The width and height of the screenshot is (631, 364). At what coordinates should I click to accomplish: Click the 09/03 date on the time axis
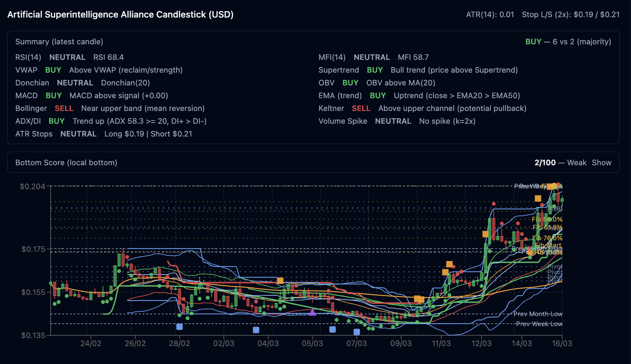401,343
